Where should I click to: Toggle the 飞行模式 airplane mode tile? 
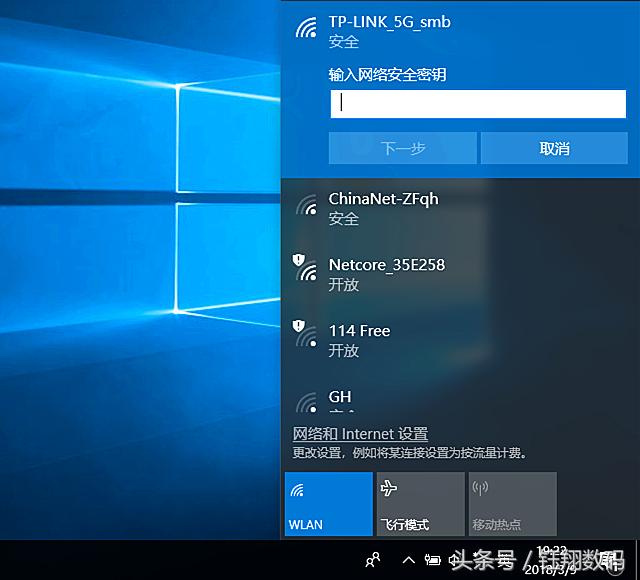(x=420, y=504)
